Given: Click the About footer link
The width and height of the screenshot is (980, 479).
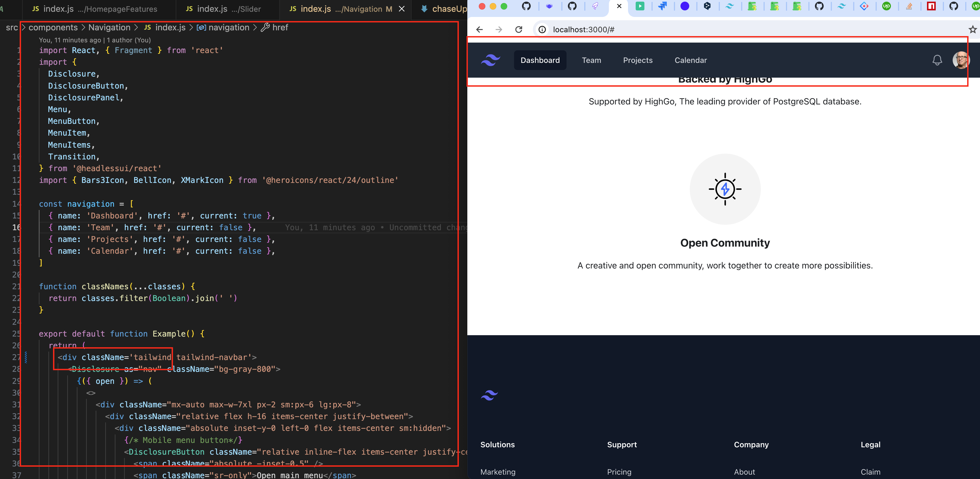Looking at the screenshot, I should point(744,472).
